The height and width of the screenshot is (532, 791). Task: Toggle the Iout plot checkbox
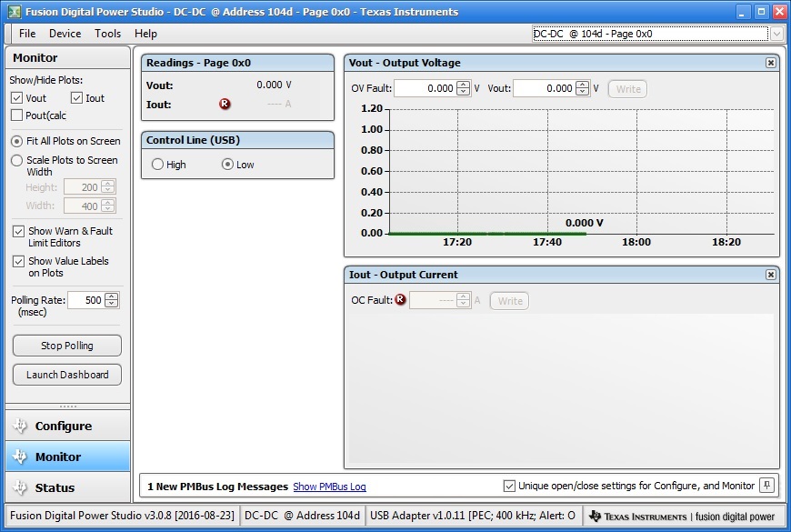click(76, 98)
